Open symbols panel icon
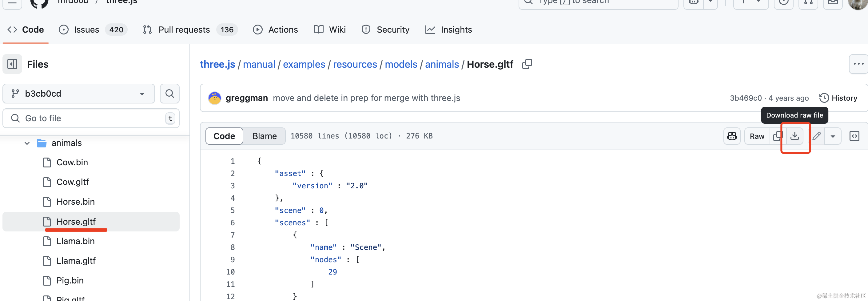 (854, 136)
